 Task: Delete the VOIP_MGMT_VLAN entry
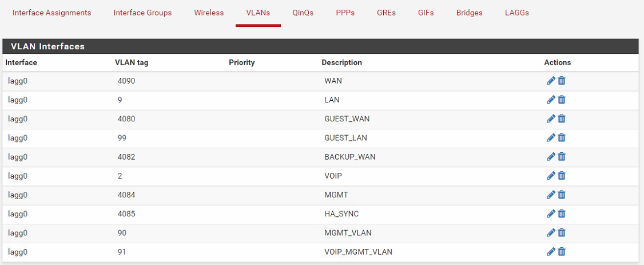[x=562, y=251]
